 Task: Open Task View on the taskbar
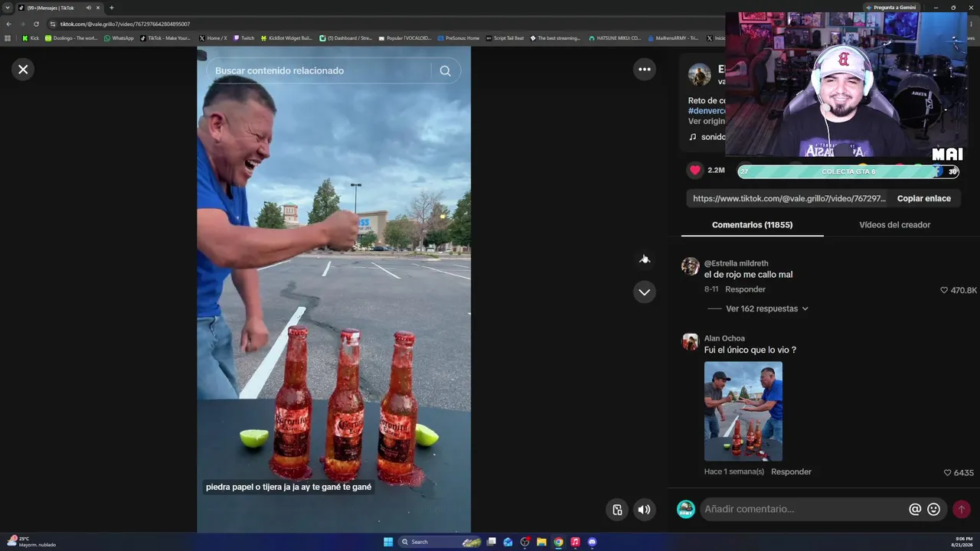click(x=492, y=542)
